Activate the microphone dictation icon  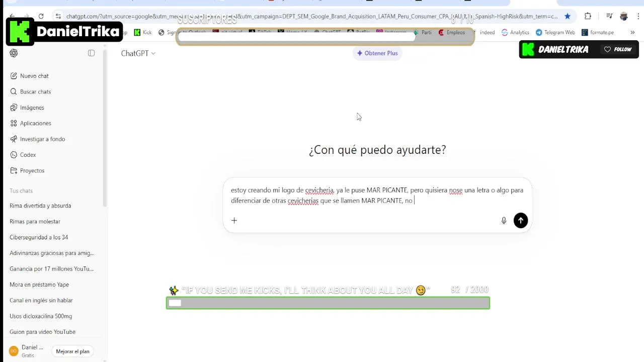504,220
